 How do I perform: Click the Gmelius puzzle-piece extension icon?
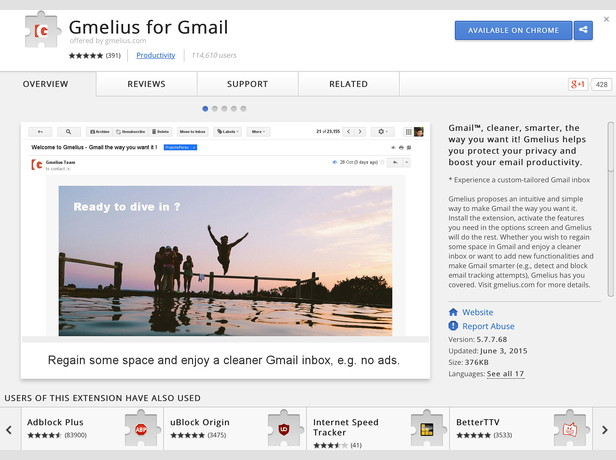coord(42,30)
